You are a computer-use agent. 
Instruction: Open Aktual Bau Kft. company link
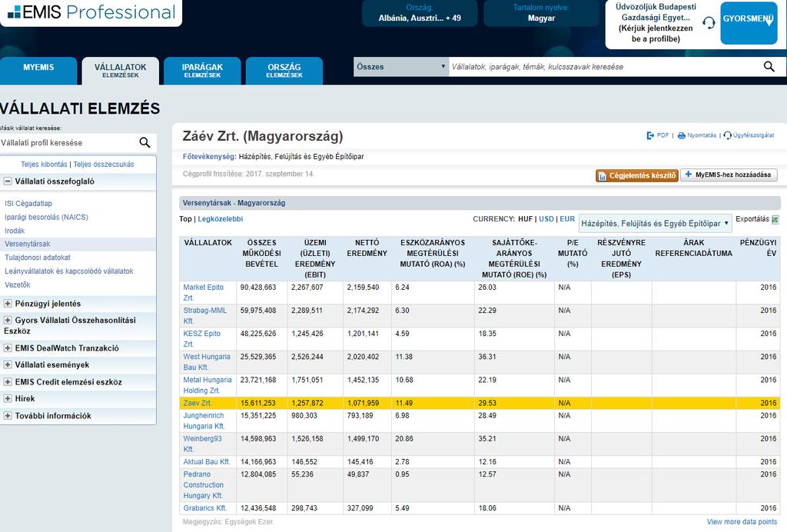(206, 462)
